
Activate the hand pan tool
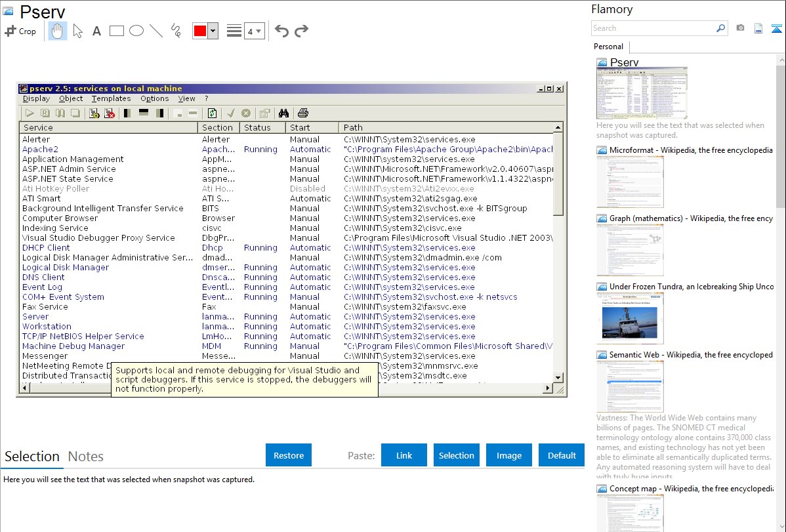tap(58, 31)
